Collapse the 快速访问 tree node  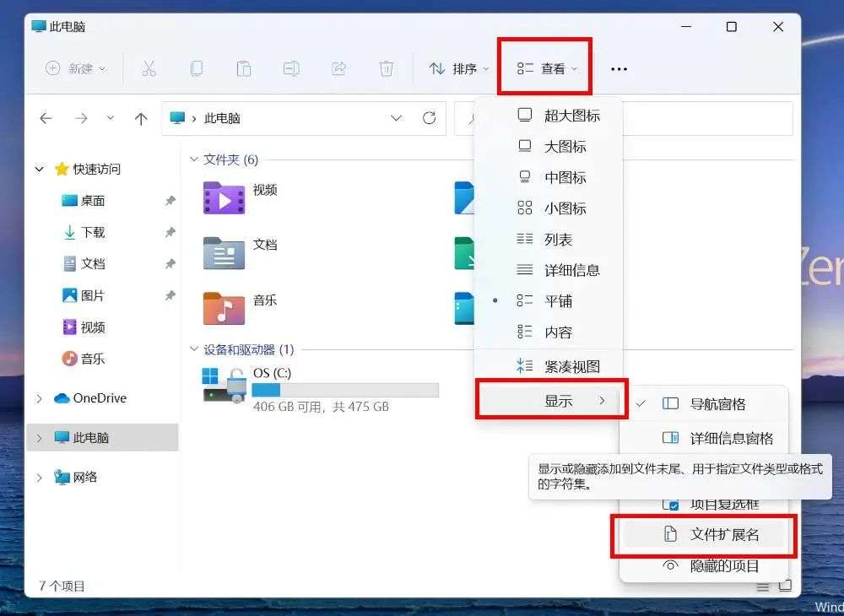(40, 170)
